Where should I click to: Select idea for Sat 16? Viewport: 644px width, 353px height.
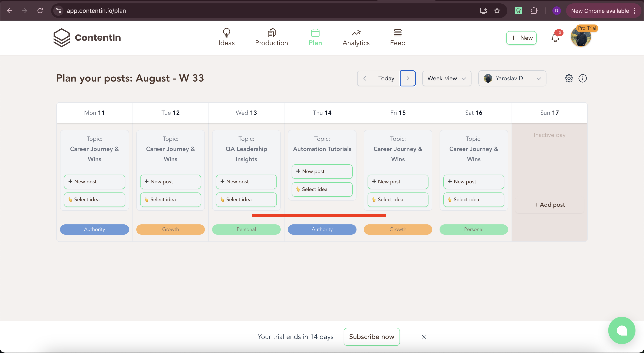(x=473, y=199)
